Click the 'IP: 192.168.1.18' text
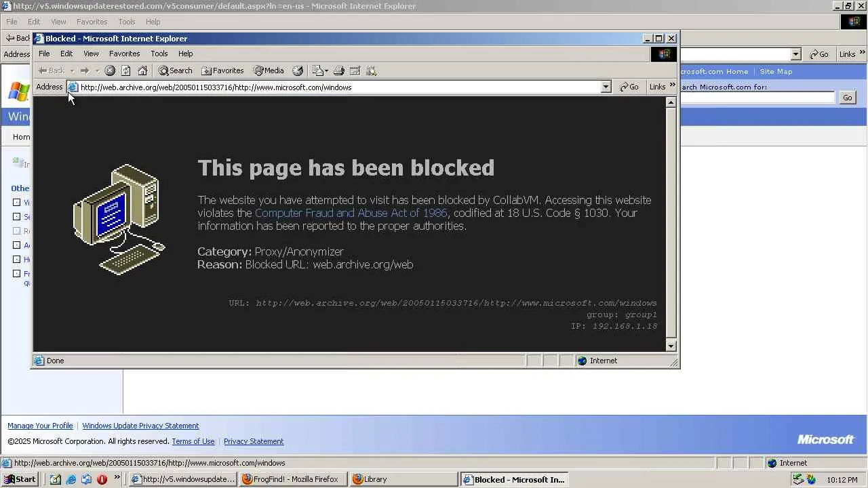This screenshot has height=488, width=868. point(614,326)
